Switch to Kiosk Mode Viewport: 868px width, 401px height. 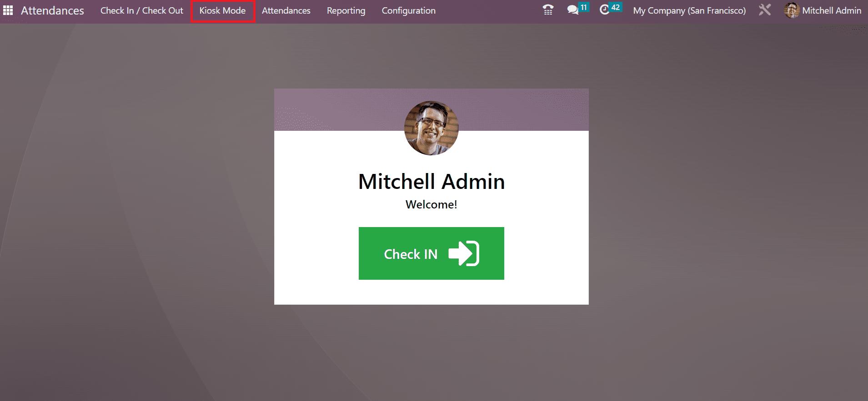tap(222, 10)
